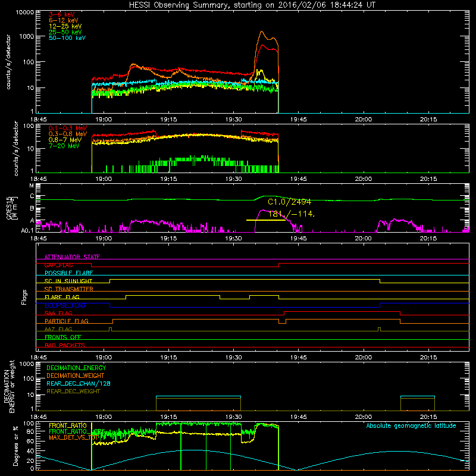This screenshot has width=476, height=476.
Task: Click the C1.0/2494 flare annotation
Action: click(289, 202)
